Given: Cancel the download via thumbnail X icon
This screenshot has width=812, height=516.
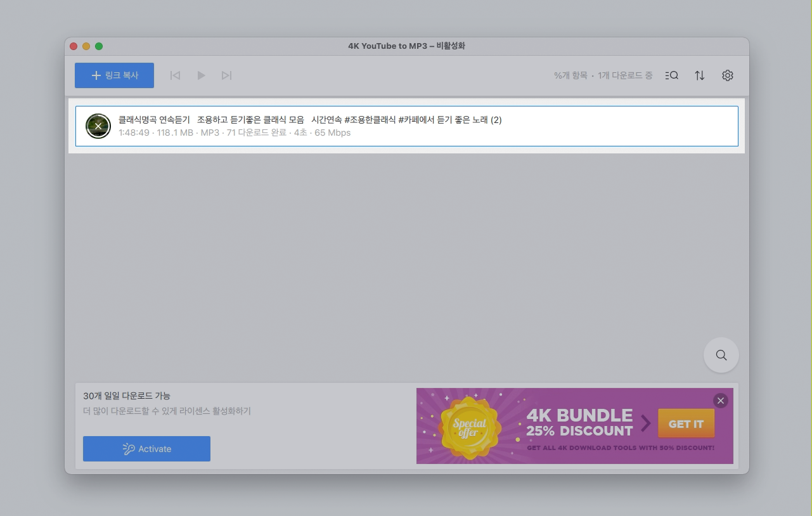Looking at the screenshot, I should (x=98, y=126).
